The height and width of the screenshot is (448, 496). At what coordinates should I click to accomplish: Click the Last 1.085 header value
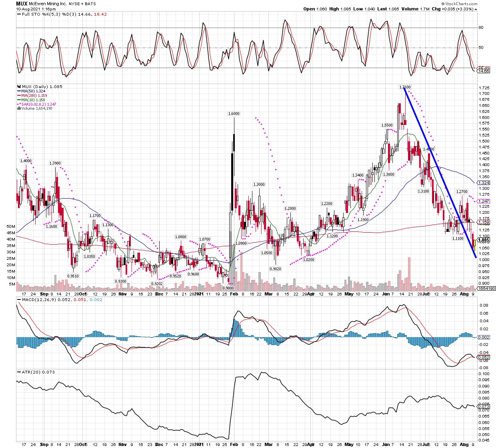pyautogui.click(x=388, y=9)
